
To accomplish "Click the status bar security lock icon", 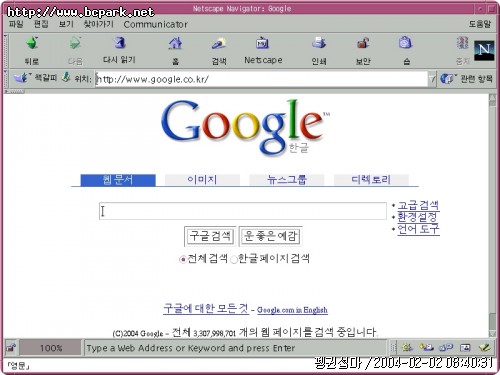I will pyautogui.click(x=11, y=348).
